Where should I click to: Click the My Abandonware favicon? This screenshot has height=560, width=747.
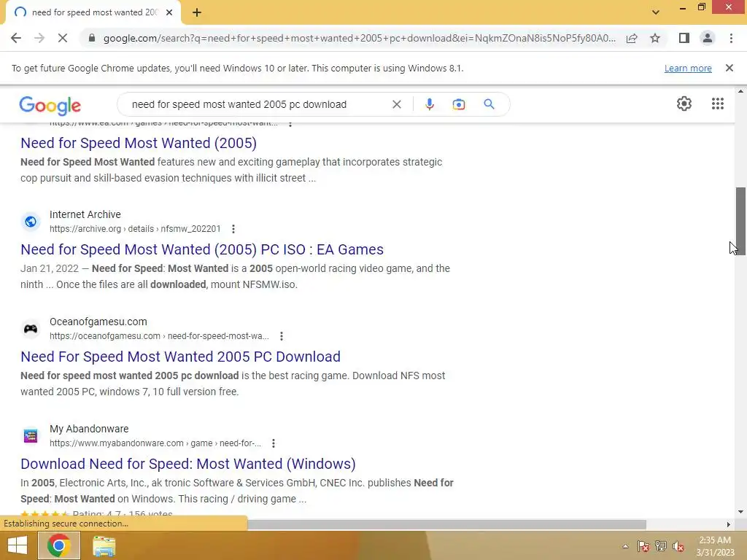pyautogui.click(x=31, y=436)
